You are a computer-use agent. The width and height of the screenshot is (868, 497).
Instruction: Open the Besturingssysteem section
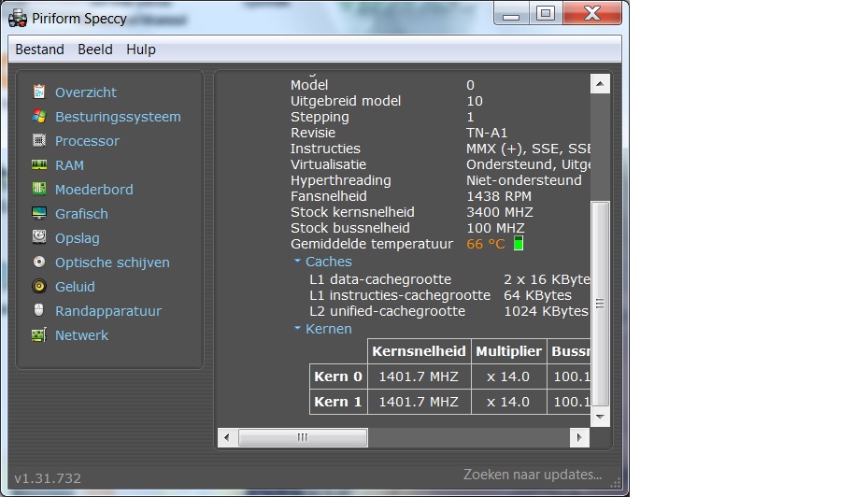[118, 117]
